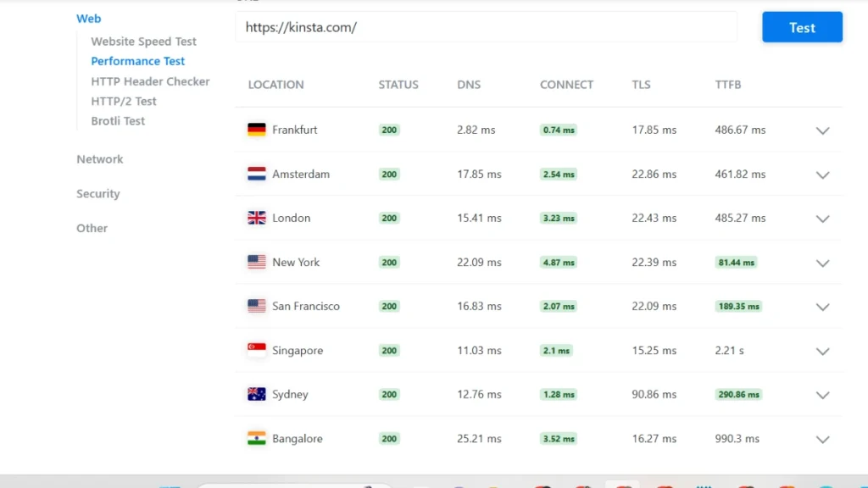This screenshot has width=868, height=488.
Task: Open the Brotli Test page
Action: [x=118, y=121]
